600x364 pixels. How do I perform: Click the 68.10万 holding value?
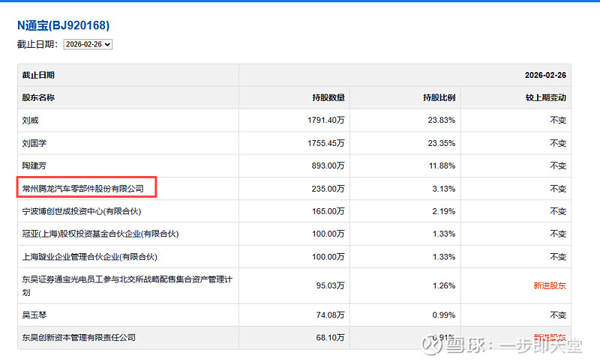(330, 338)
